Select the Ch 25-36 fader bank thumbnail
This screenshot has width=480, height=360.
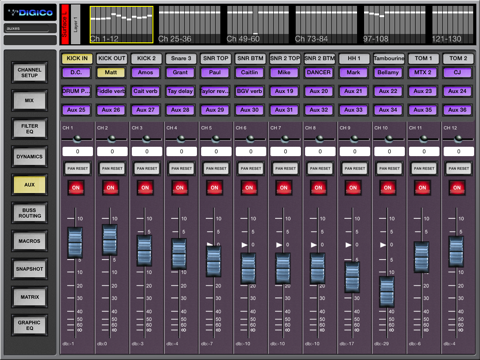(x=189, y=25)
